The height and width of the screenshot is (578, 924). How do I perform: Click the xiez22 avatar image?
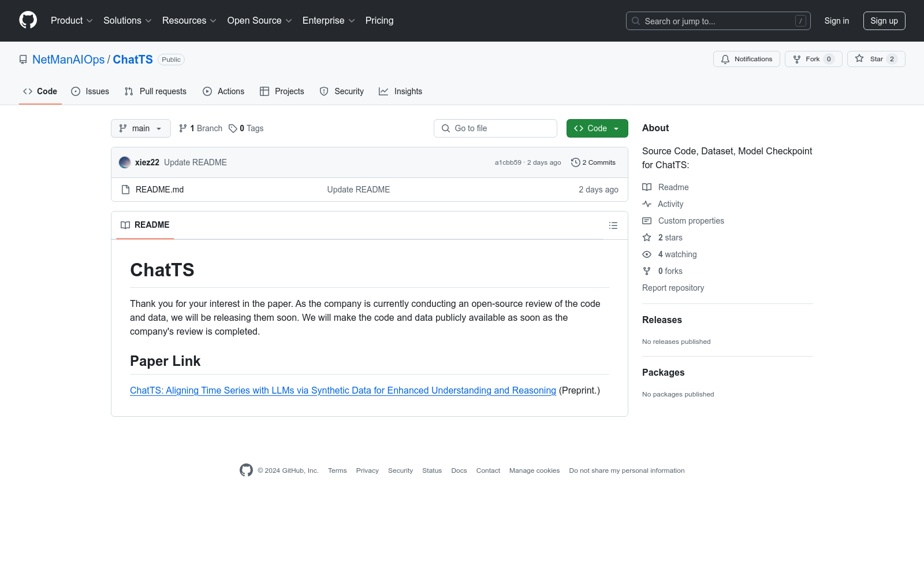[x=125, y=162]
